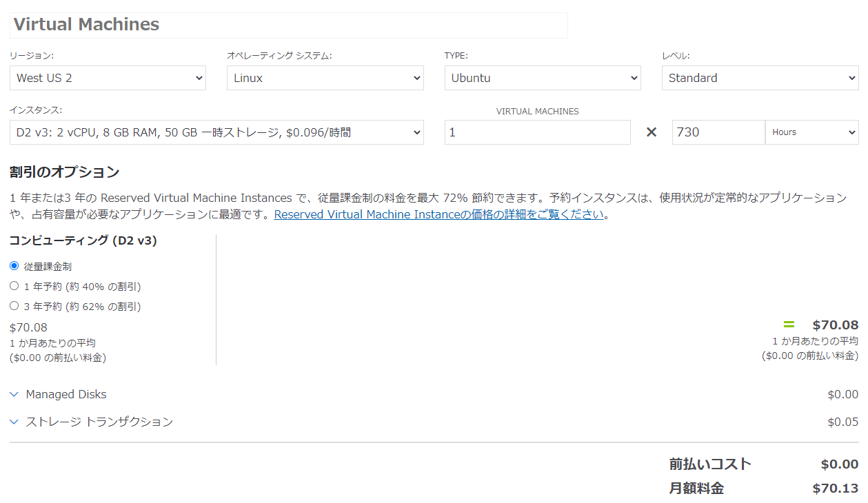Open the Hours unit dropdown
868x503 pixels.
tap(811, 132)
